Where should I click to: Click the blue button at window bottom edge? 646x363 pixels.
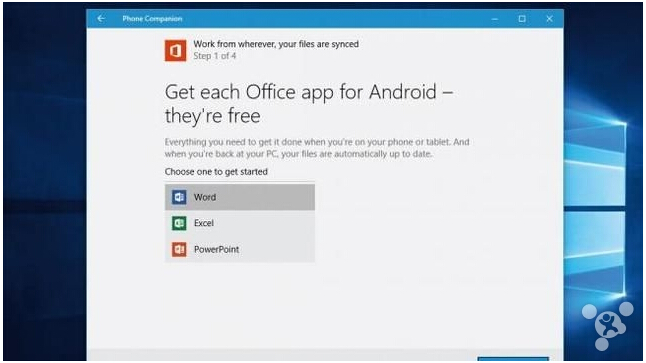click(x=513, y=359)
